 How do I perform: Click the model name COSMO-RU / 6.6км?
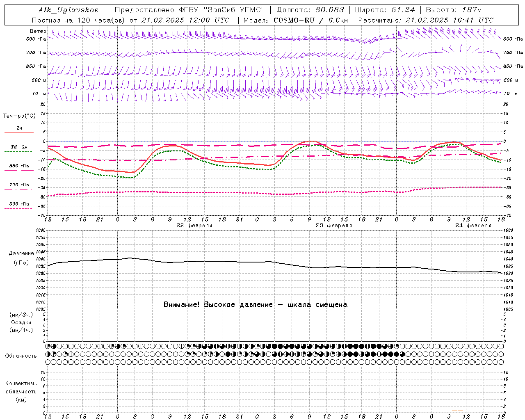point(311,20)
